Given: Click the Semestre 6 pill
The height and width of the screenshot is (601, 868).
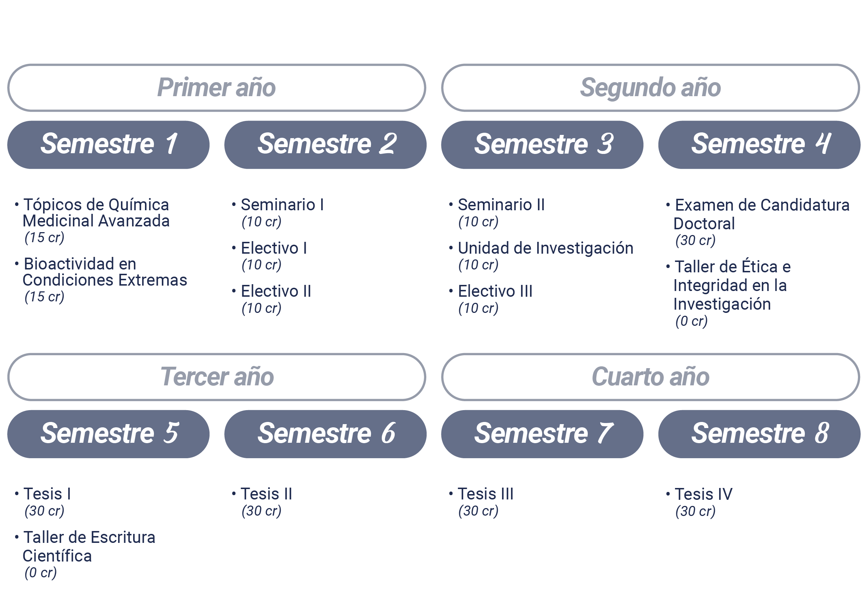Looking at the screenshot, I should tap(325, 434).
